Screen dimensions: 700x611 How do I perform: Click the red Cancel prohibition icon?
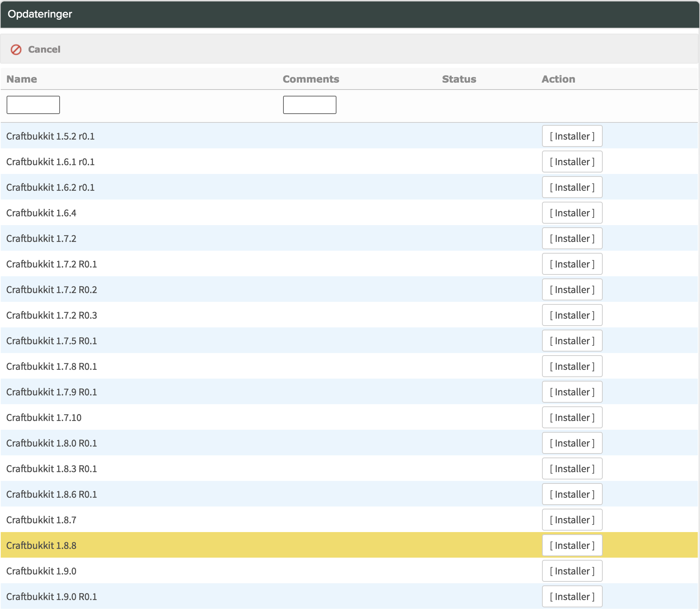tap(16, 49)
